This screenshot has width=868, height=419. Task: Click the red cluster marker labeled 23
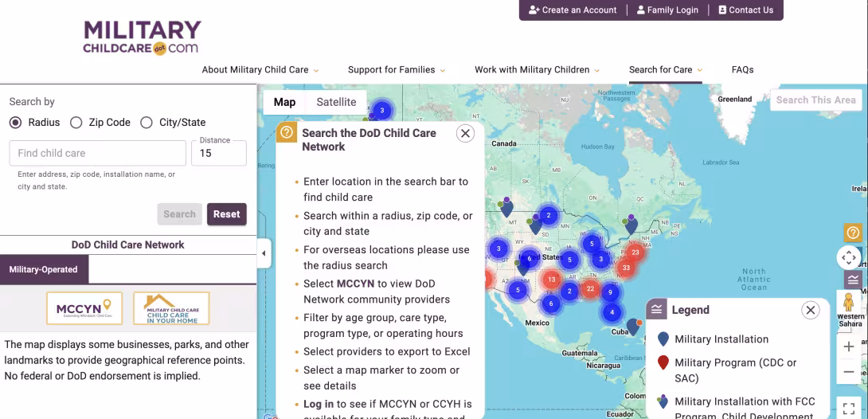tap(635, 253)
